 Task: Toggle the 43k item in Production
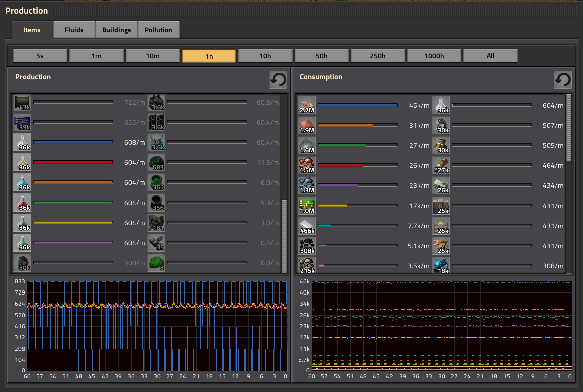[x=22, y=103]
